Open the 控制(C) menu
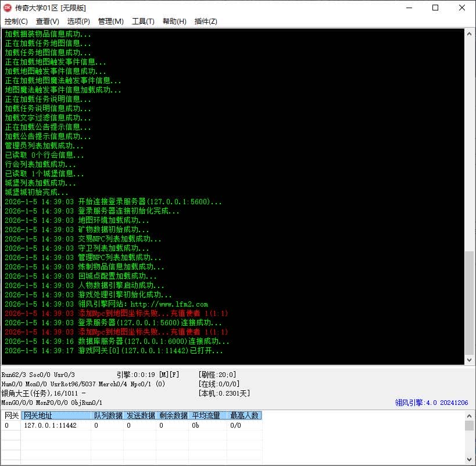The image size is (476, 466). 16,22
